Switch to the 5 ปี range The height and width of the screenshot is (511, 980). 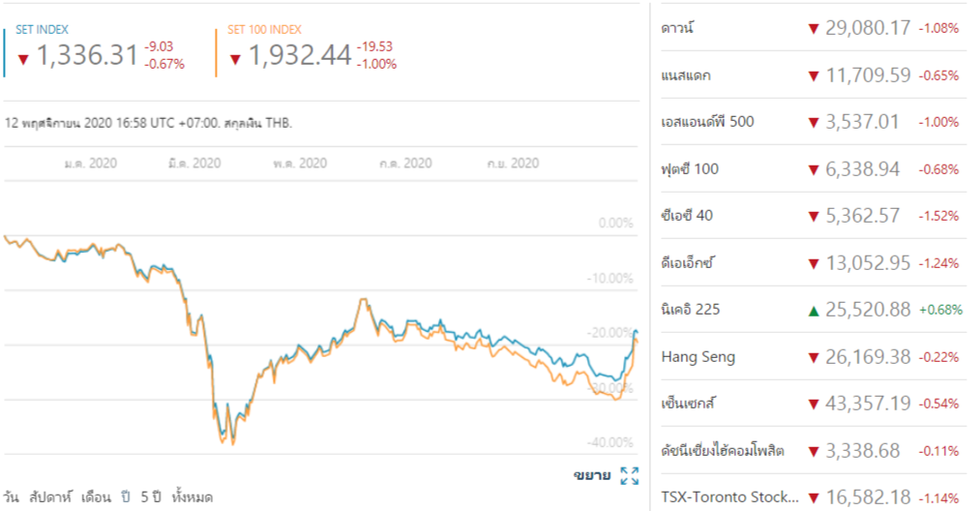pos(150,498)
